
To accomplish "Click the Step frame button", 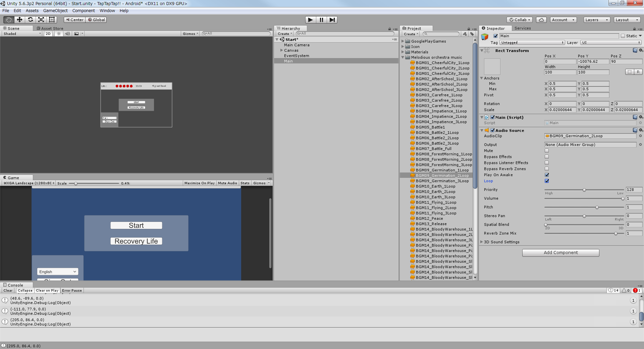I will (332, 20).
